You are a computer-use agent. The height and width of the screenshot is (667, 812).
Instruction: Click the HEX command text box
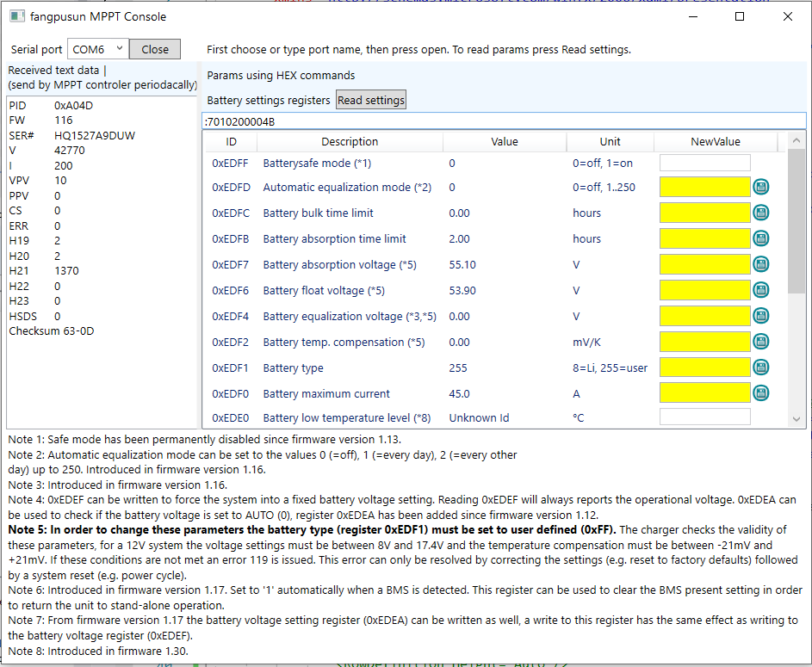point(503,121)
